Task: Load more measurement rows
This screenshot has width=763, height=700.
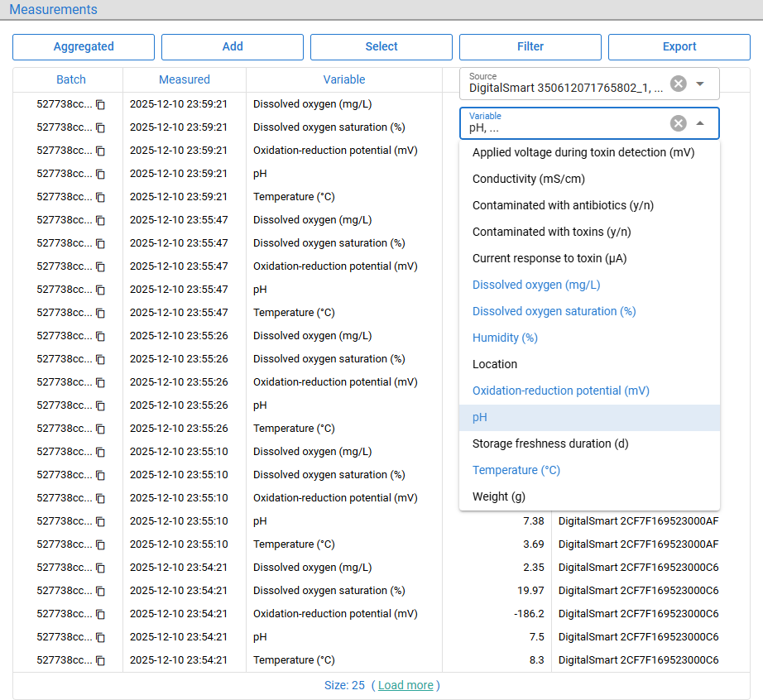Action: 405,685
